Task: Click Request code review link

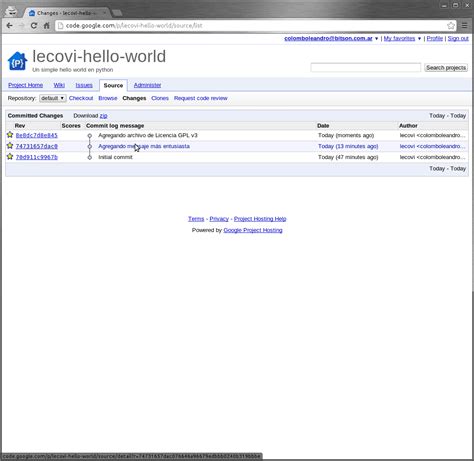Action: [x=201, y=98]
